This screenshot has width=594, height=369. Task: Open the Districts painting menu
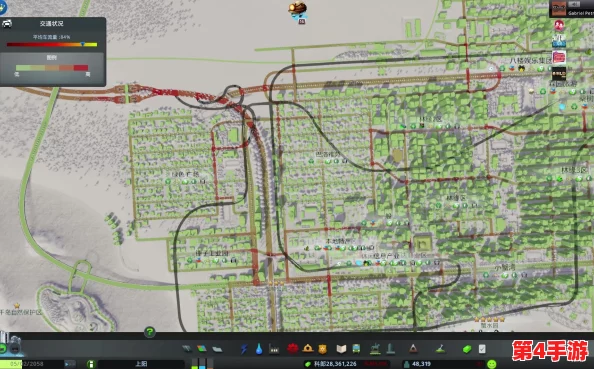[217, 349]
